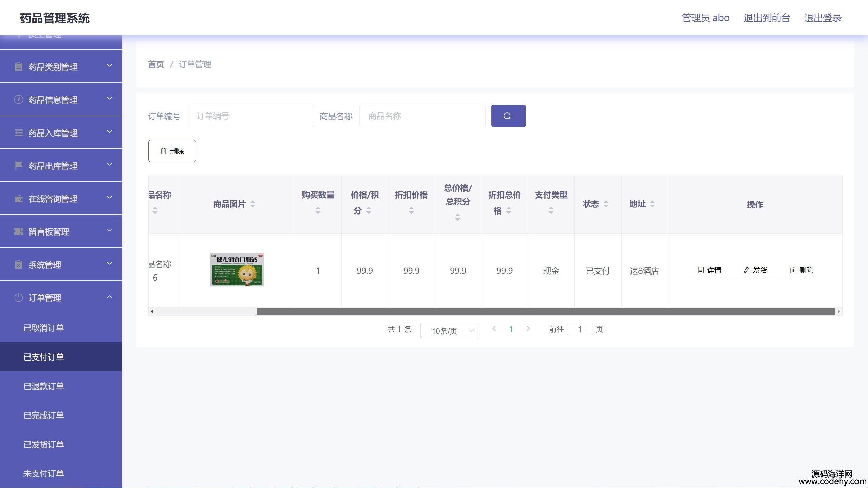Click the 现金 payment type cell

pos(551,271)
